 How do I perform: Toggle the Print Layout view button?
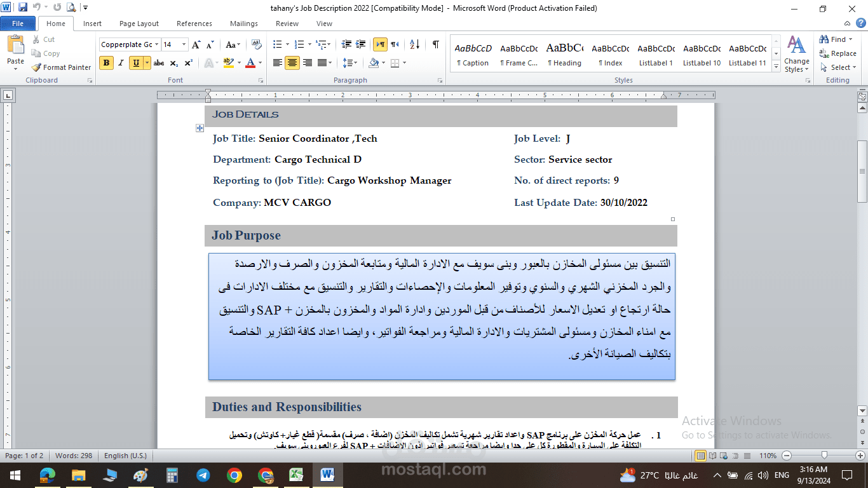click(701, 456)
